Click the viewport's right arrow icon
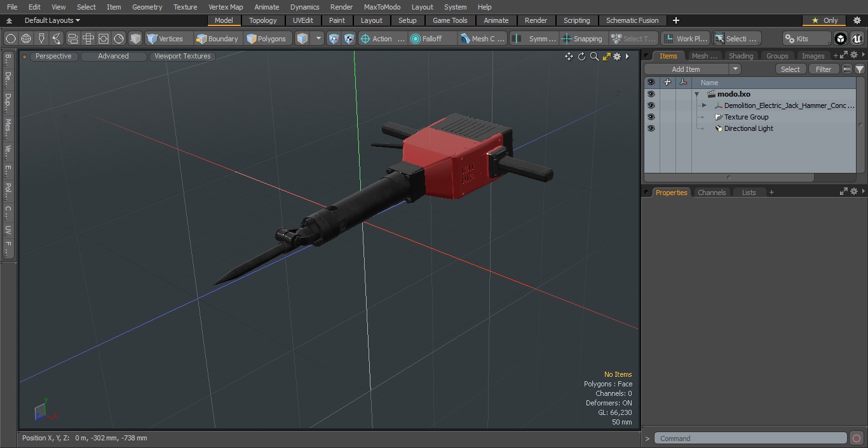 coord(627,57)
